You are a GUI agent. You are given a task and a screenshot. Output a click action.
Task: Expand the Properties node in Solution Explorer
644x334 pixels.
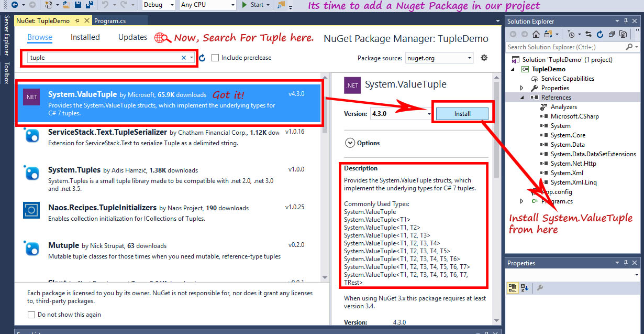coord(521,88)
